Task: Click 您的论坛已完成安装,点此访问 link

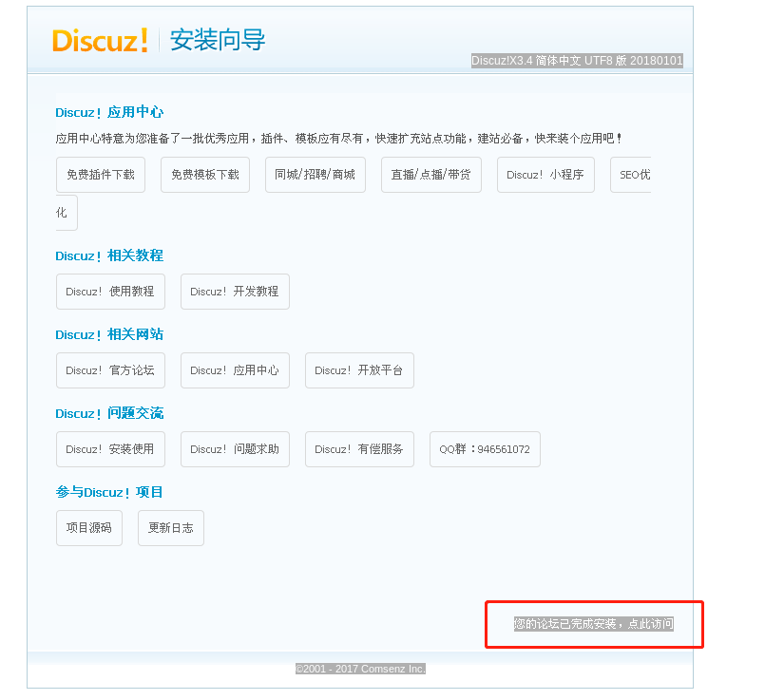Action: click(x=593, y=623)
